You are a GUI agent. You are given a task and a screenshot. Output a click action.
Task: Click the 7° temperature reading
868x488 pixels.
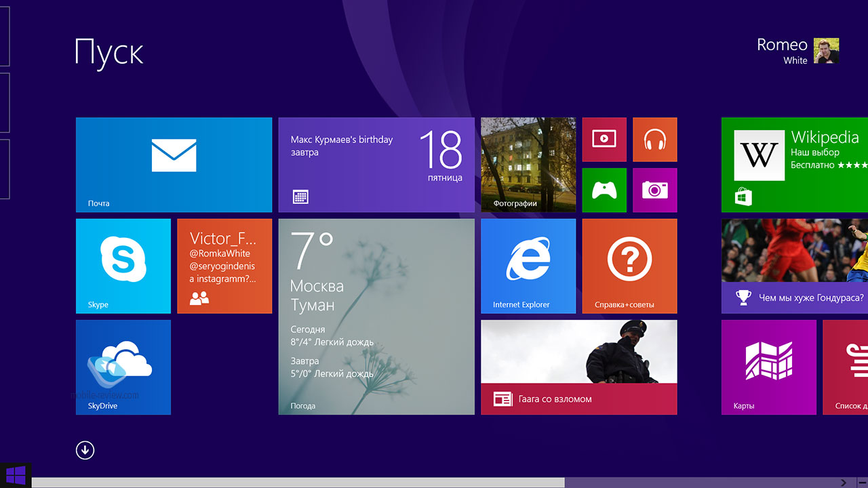pyautogui.click(x=312, y=251)
